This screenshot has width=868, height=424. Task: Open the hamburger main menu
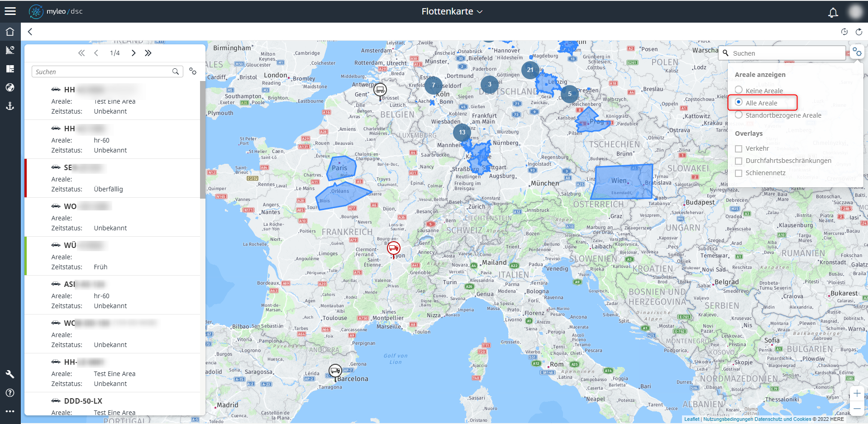[10, 11]
